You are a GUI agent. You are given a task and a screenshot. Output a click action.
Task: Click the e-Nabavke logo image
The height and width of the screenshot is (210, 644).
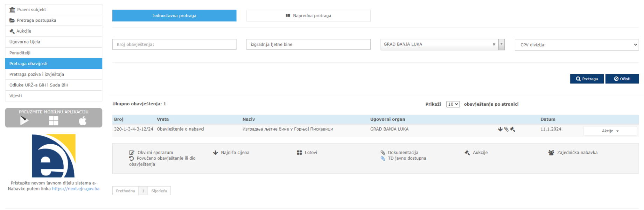[x=54, y=156]
